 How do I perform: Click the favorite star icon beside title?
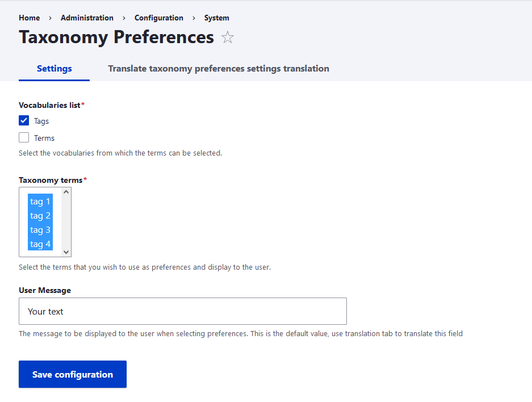227,37
